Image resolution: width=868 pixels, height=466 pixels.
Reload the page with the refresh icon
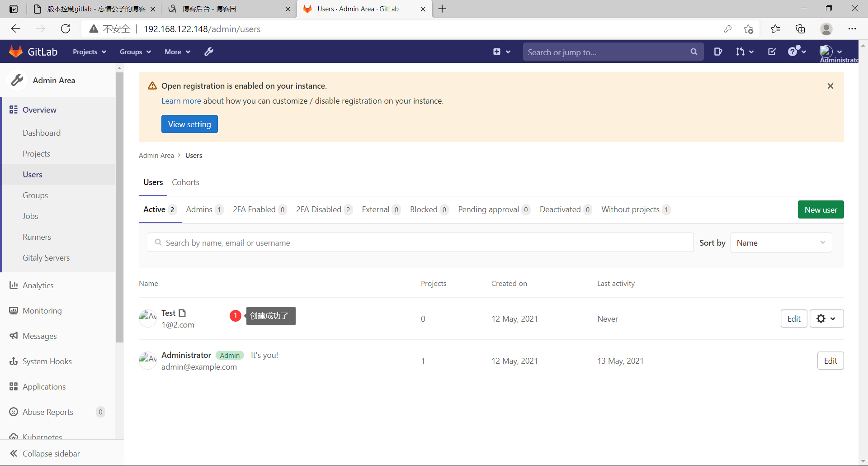pos(66,29)
